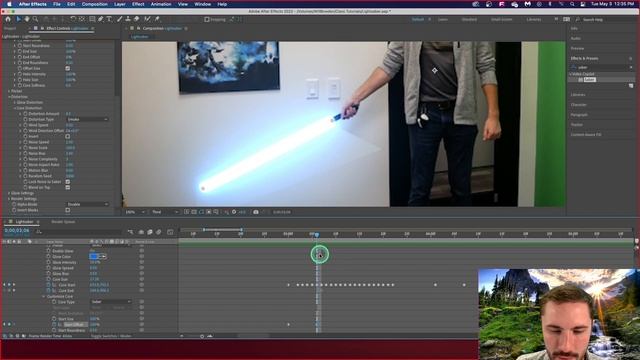This screenshot has width=640, height=360.
Task: Open the Character panel
Action: click(x=578, y=105)
